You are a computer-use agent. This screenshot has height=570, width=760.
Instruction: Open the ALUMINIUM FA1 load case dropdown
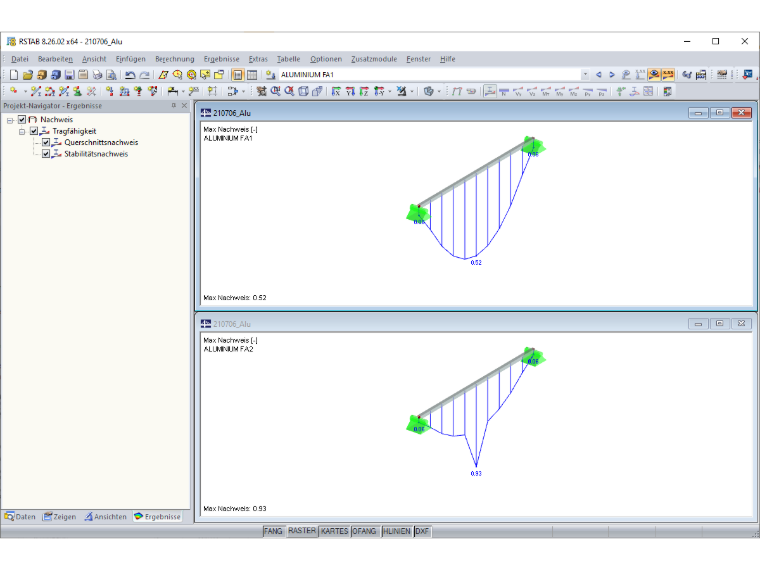click(x=586, y=75)
